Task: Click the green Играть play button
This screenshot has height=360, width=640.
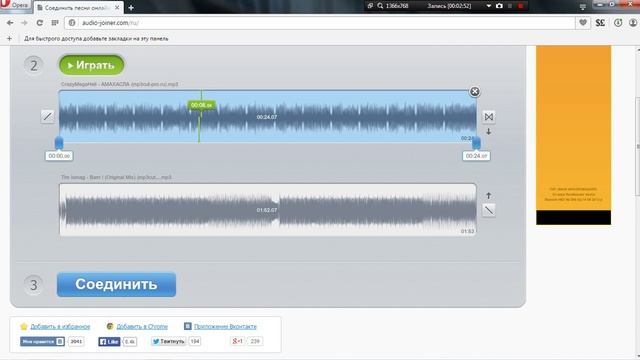Action: coord(91,65)
